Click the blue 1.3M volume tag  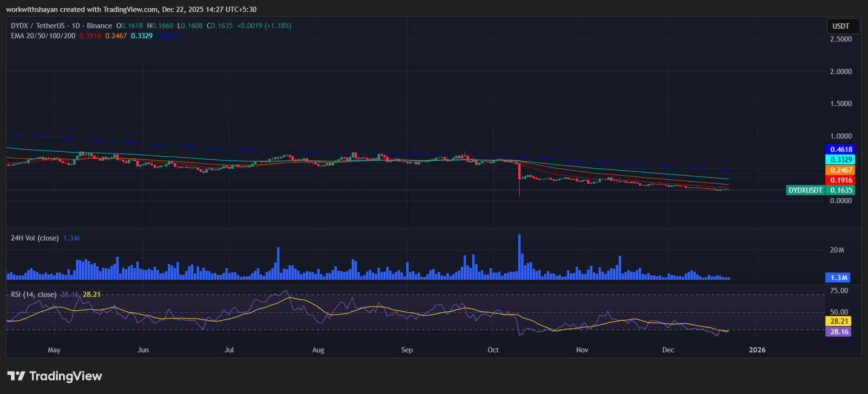(x=838, y=278)
